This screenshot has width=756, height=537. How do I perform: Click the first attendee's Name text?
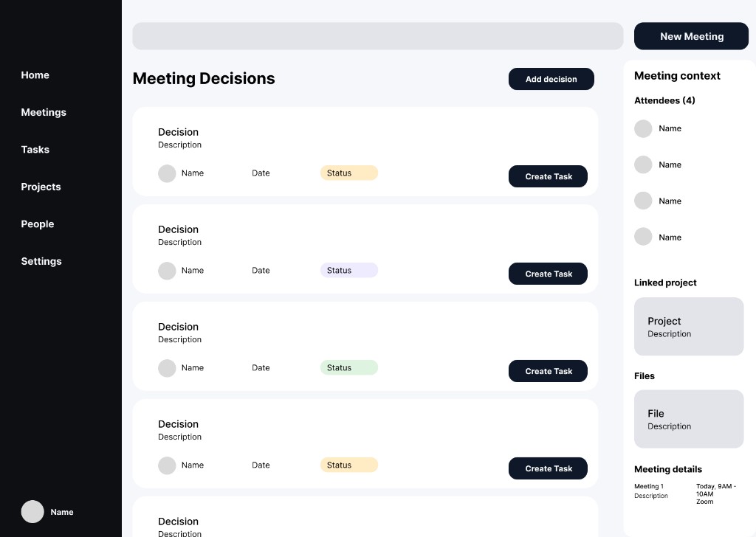pyautogui.click(x=670, y=128)
